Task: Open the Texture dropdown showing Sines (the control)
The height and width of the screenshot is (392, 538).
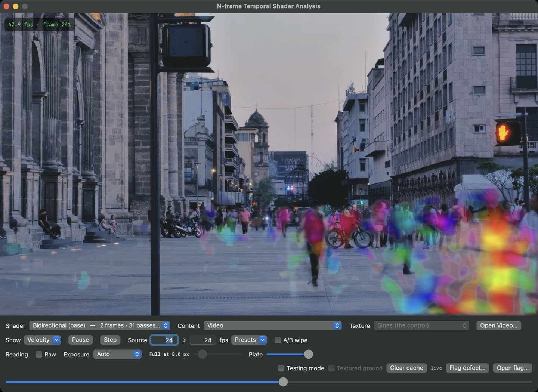Action: coord(421,325)
